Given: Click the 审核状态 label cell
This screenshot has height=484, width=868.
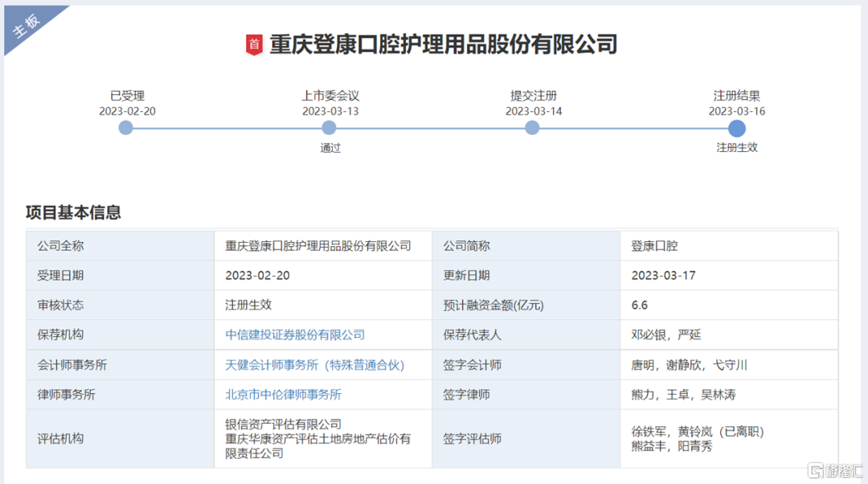Looking at the screenshot, I should click(120, 305).
